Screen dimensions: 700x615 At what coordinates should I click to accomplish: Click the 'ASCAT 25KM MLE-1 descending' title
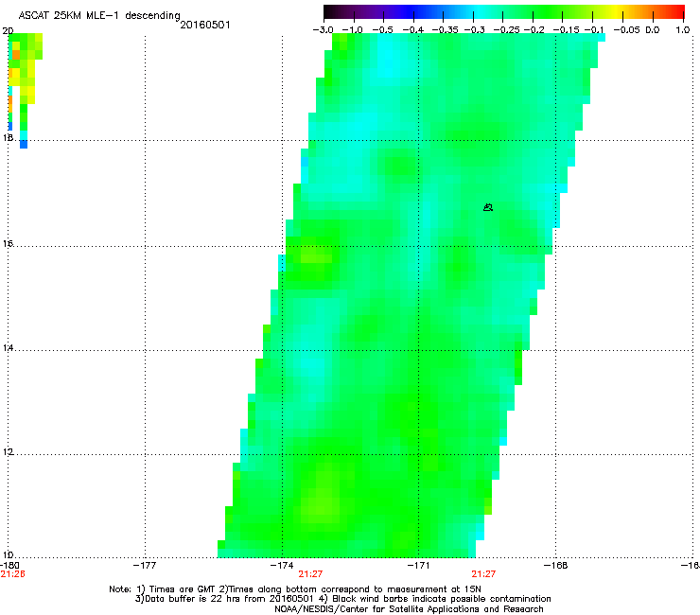click(x=99, y=15)
